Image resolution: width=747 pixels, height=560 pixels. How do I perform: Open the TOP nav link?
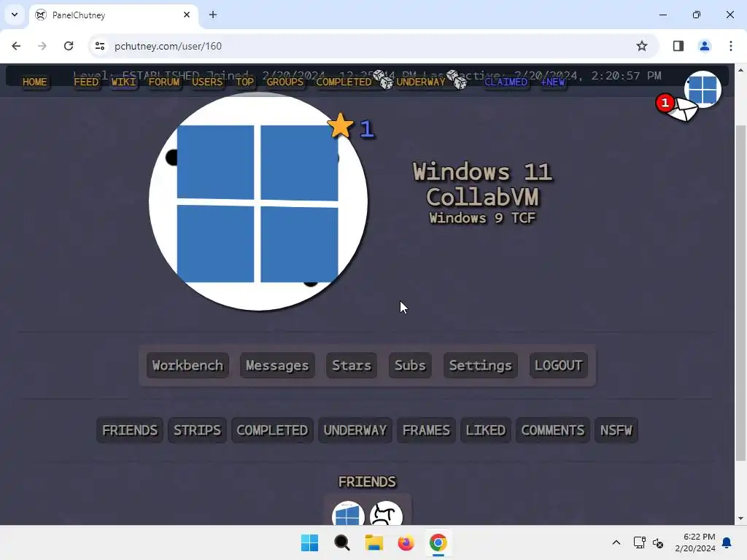click(245, 82)
